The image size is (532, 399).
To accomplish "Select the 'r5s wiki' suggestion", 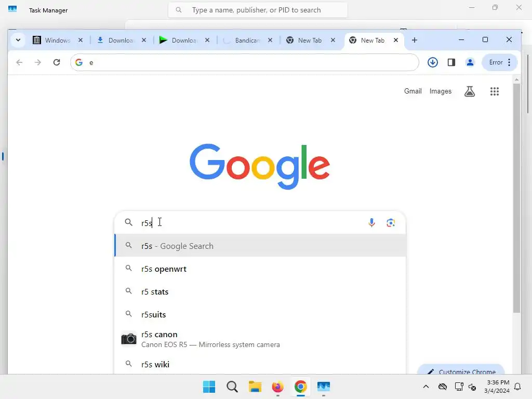I will (x=260, y=364).
